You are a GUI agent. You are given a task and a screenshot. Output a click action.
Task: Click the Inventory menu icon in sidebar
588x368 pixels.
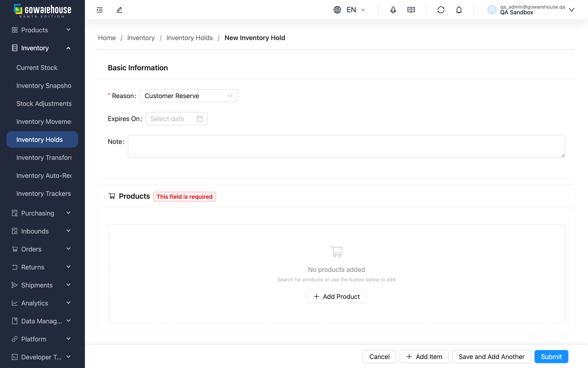pyautogui.click(x=15, y=48)
